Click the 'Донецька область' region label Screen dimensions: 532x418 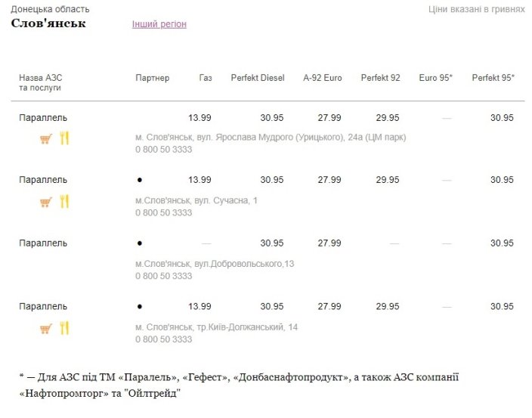[50, 9]
